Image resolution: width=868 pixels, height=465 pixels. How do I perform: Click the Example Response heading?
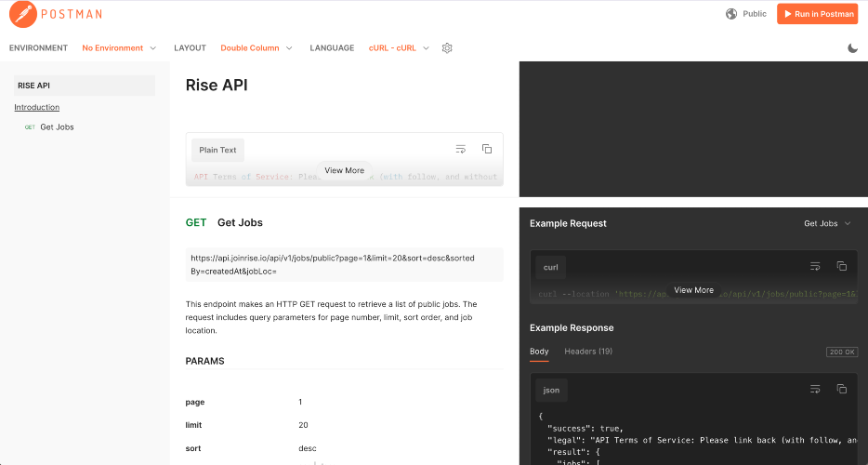click(572, 328)
